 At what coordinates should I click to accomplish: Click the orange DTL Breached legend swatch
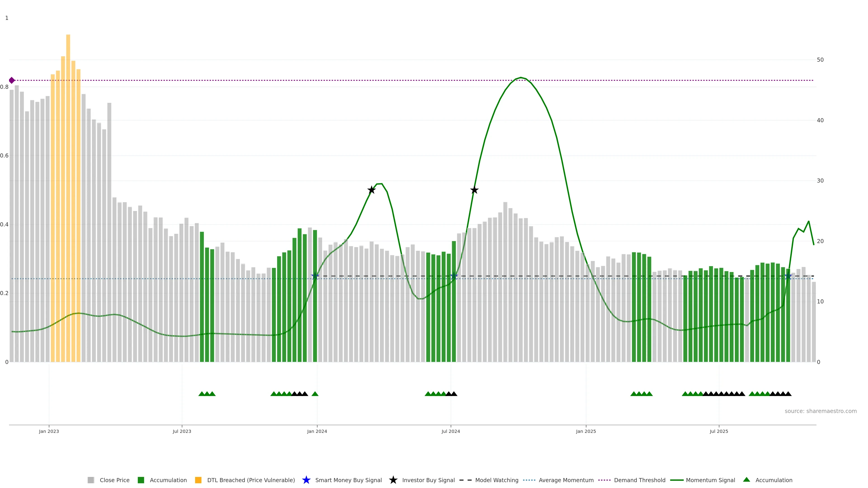198,480
